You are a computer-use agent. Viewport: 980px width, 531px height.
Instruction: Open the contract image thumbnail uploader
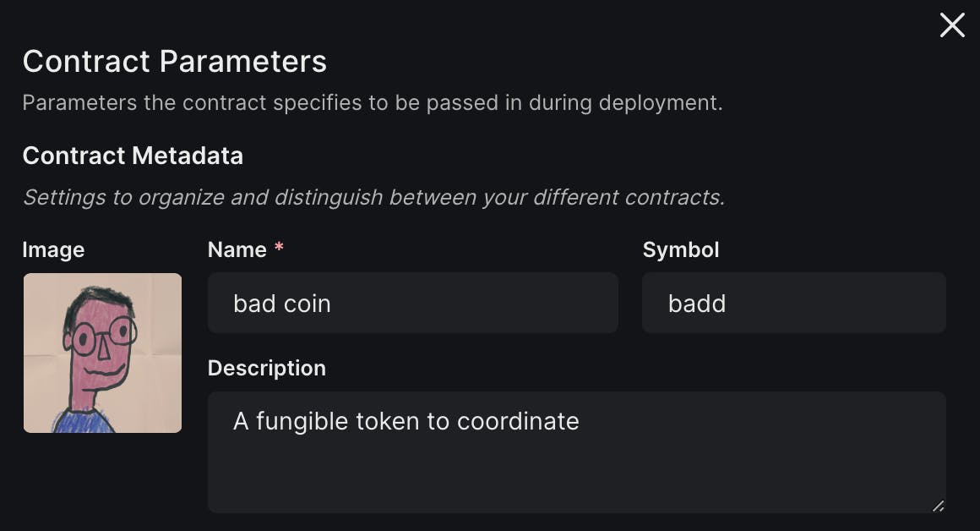[x=102, y=353]
